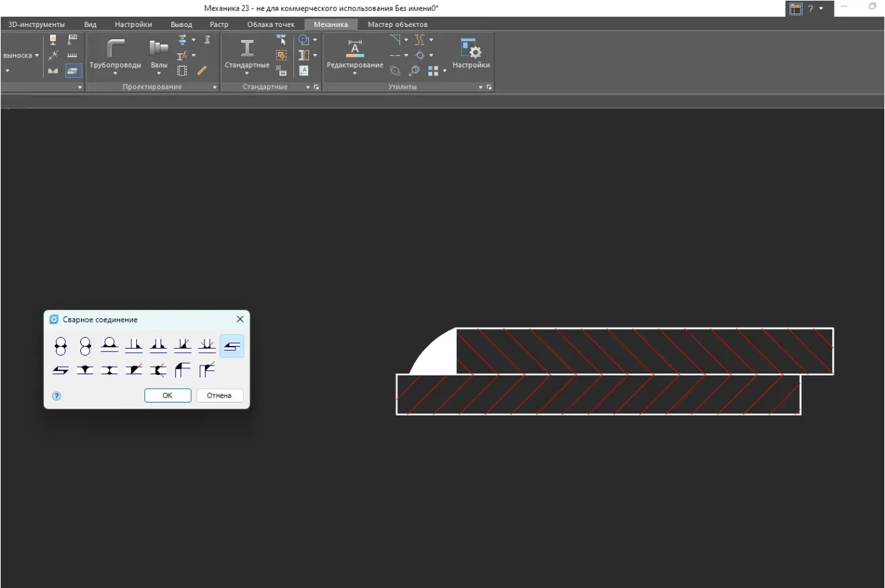Click the help question mark in the weld dialog

57,396
